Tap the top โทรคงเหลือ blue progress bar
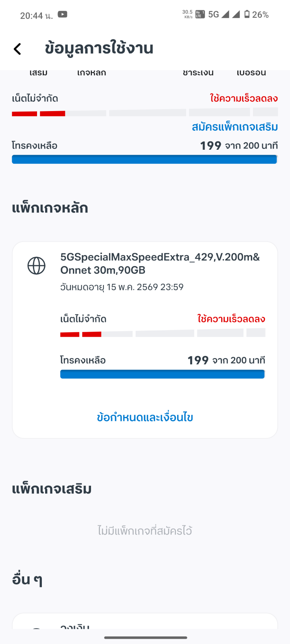Viewport: 290px width, 644px height. 145,159
